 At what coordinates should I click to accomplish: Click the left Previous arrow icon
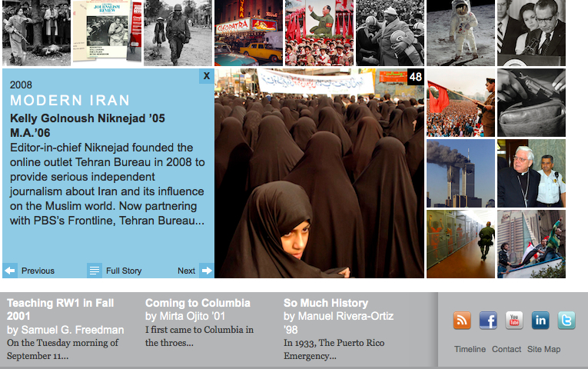10,271
